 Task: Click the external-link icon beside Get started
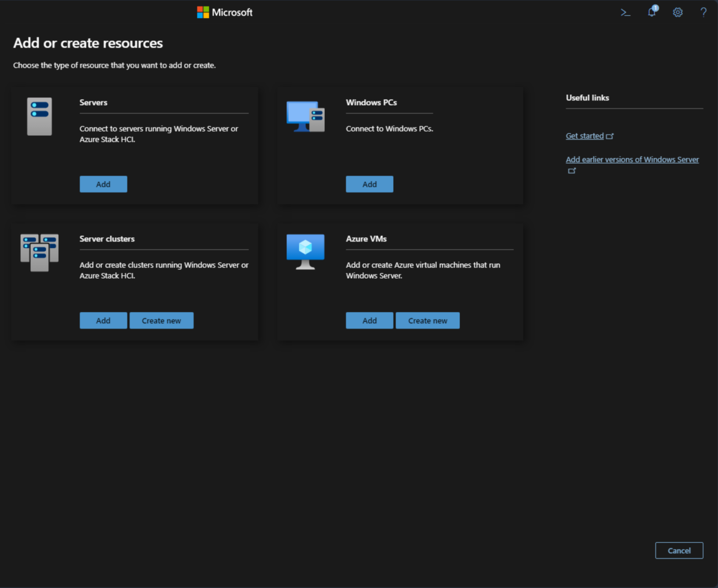tap(611, 136)
